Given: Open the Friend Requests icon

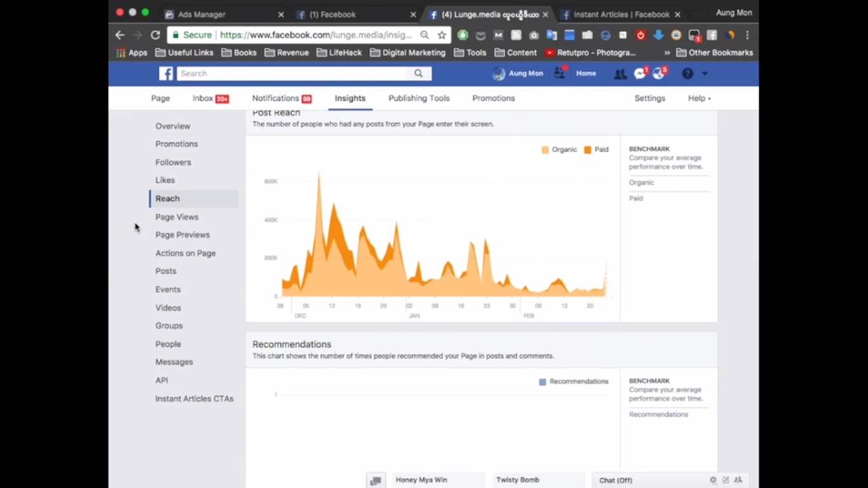Looking at the screenshot, I should (x=620, y=74).
